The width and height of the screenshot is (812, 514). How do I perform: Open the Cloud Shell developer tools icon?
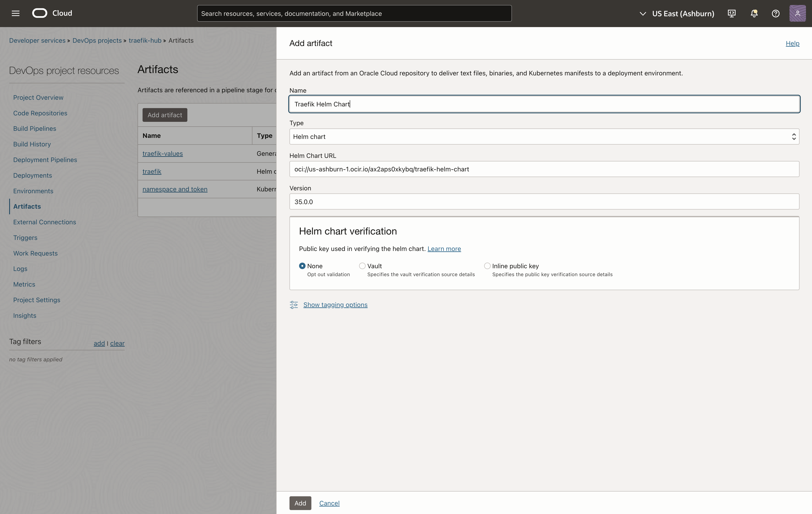coord(731,14)
